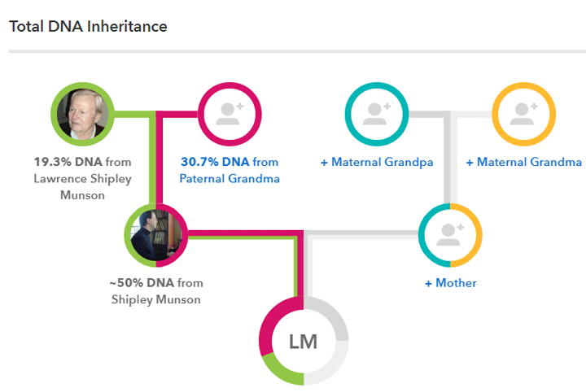Open the 30.7% DNA from Paternal Grandma link
Viewport: 586px width, 392px height.
pos(230,170)
